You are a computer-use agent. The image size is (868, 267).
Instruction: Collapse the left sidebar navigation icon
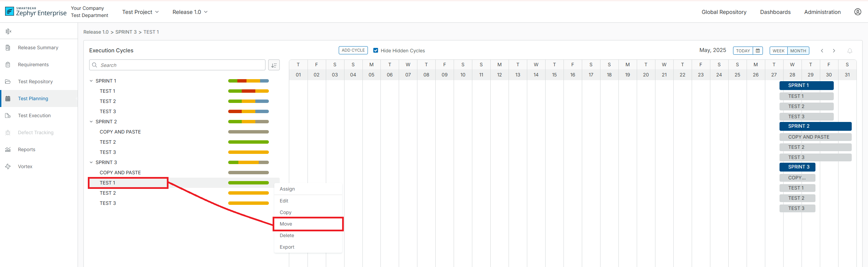(8, 32)
